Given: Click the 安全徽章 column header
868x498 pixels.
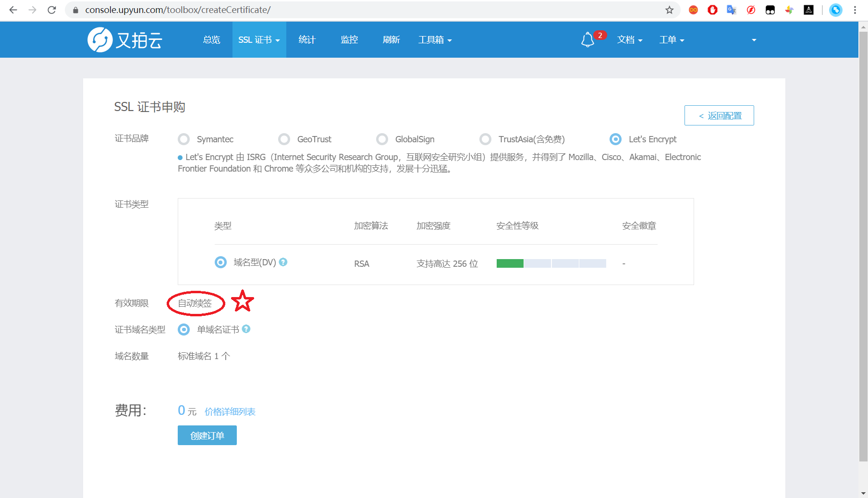Looking at the screenshot, I should point(639,226).
